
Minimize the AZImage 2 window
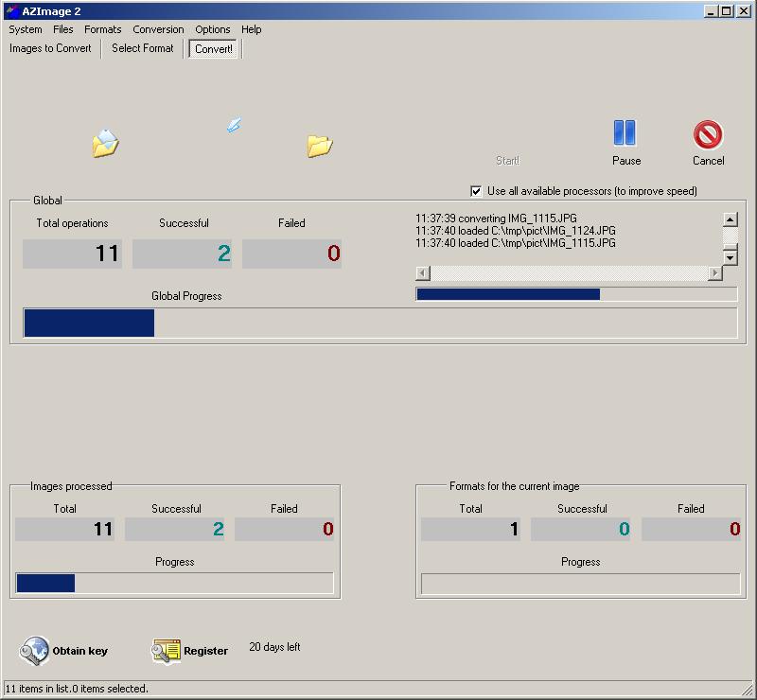click(710, 11)
